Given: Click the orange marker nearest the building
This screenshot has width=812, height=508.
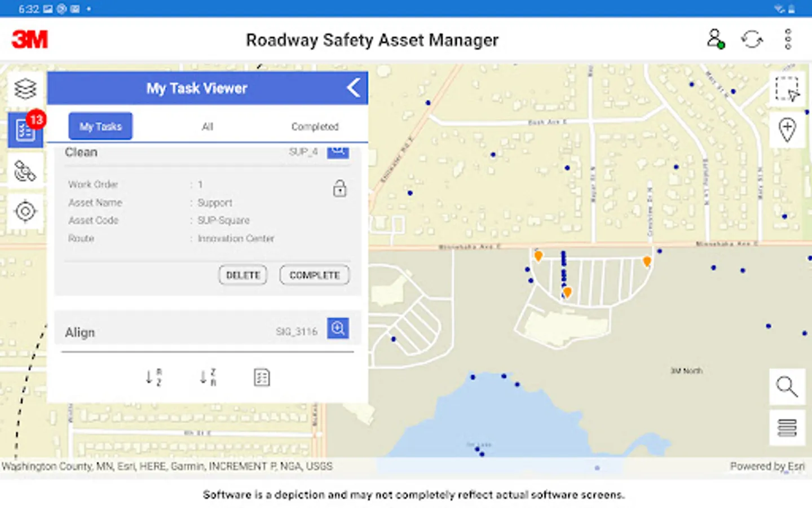Looking at the screenshot, I should [x=568, y=292].
